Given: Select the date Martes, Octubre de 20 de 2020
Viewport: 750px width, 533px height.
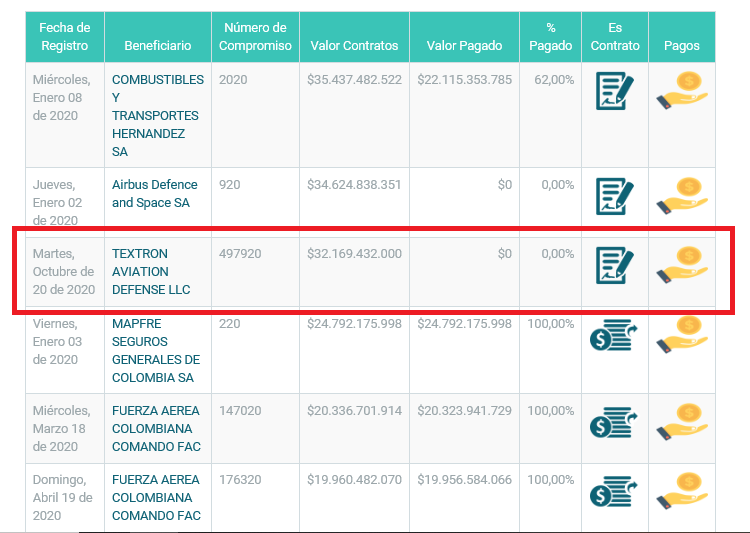Looking at the screenshot, I should tap(64, 271).
